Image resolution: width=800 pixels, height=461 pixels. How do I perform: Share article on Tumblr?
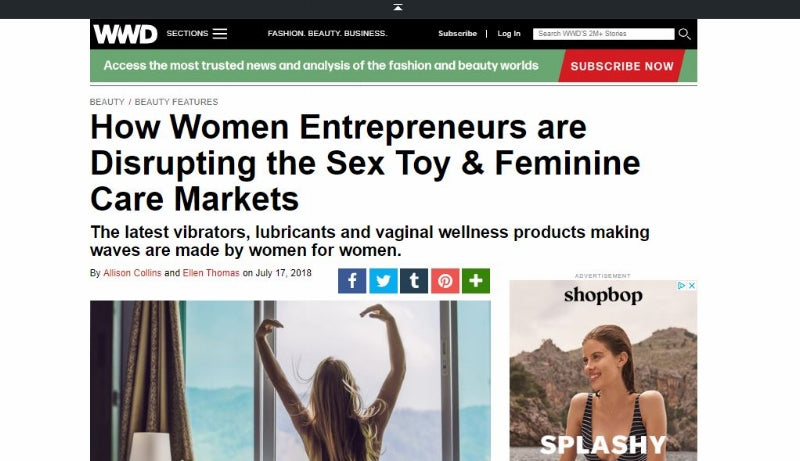[414, 281]
